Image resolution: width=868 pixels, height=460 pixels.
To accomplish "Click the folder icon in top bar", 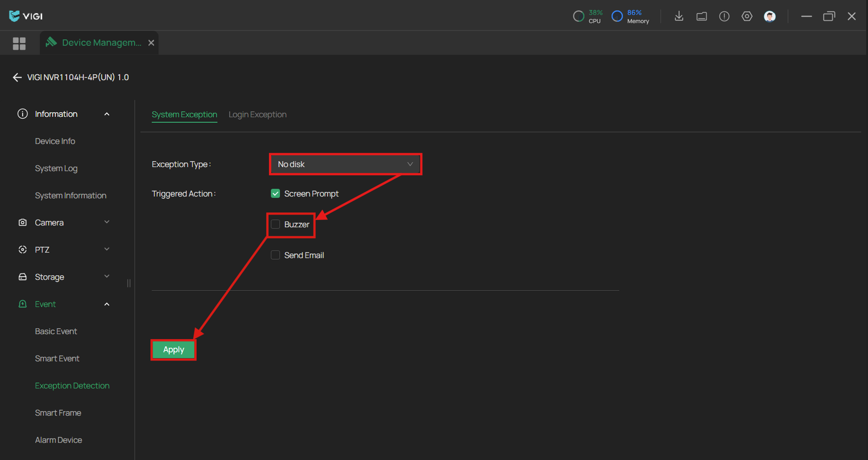I will (x=701, y=16).
